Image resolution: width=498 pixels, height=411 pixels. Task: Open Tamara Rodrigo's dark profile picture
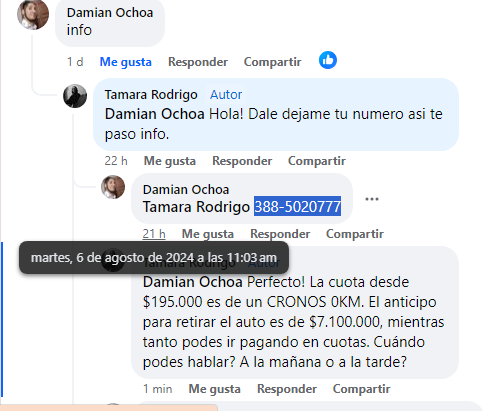(75, 96)
